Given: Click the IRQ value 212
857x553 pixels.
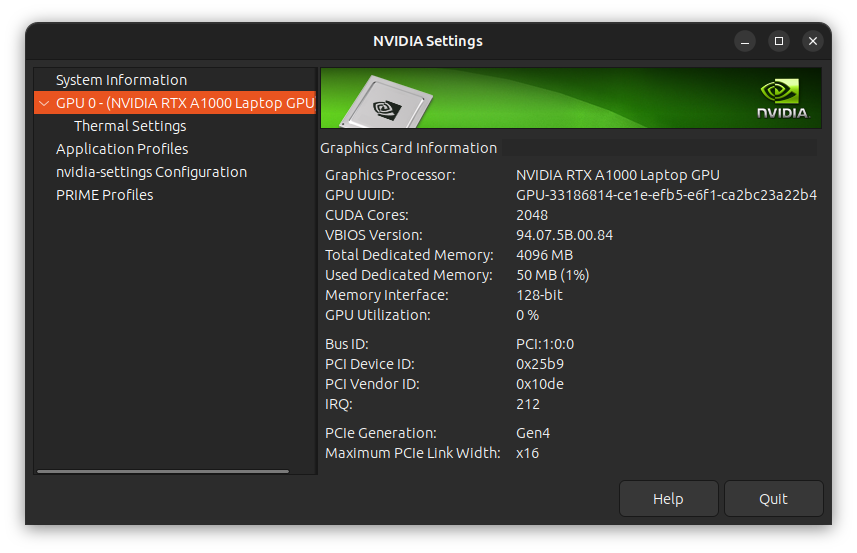Looking at the screenshot, I should [x=528, y=404].
